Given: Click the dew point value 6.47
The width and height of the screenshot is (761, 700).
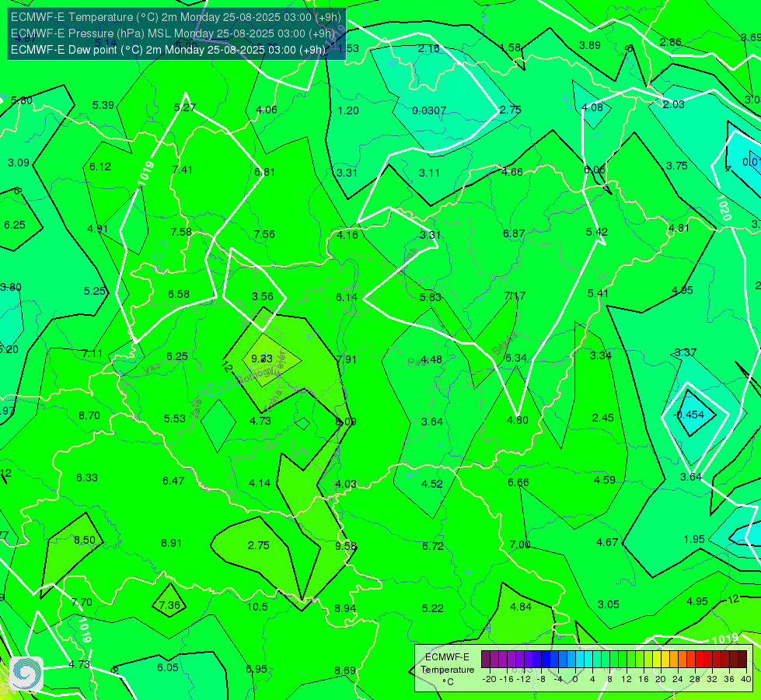Looking at the screenshot, I should [x=173, y=481].
